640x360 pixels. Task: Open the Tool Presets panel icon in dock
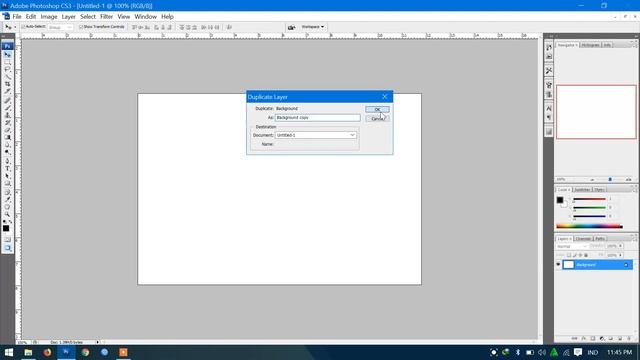pos(549,71)
